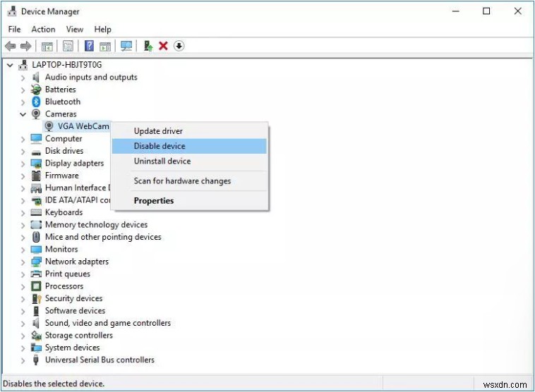Click the Scan for hardware changes monitor icon
The height and width of the screenshot is (392, 535).
[x=126, y=46]
